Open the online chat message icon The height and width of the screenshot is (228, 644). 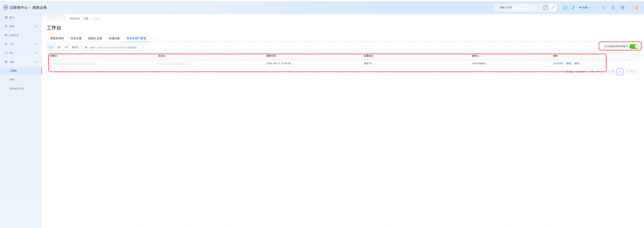[565, 8]
